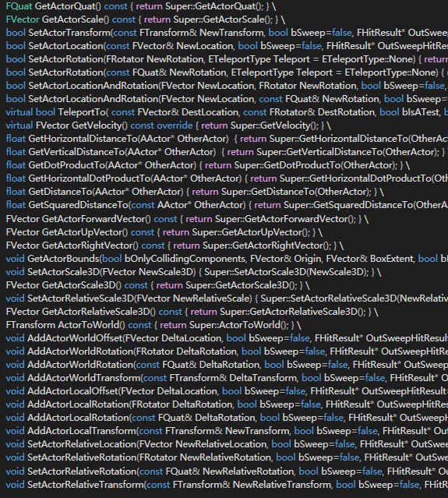Click AddActorWorldRotation with const FQuat& DeltaRotation
The width and height of the screenshot is (448, 498).
coord(80,365)
